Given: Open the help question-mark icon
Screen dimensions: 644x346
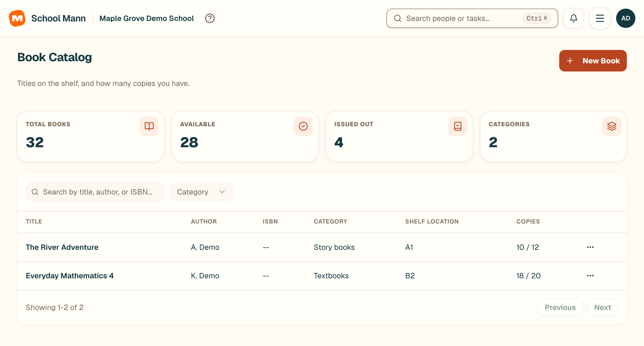Looking at the screenshot, I should pos(210,18).
